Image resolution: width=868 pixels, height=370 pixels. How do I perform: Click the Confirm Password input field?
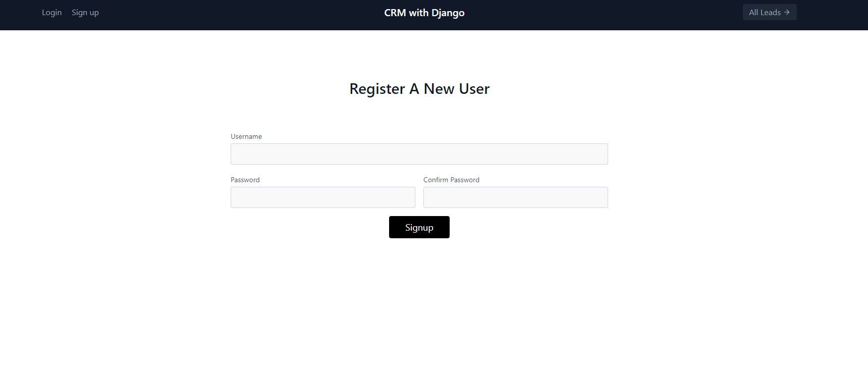pyautogui.click(x=515, y=197)
